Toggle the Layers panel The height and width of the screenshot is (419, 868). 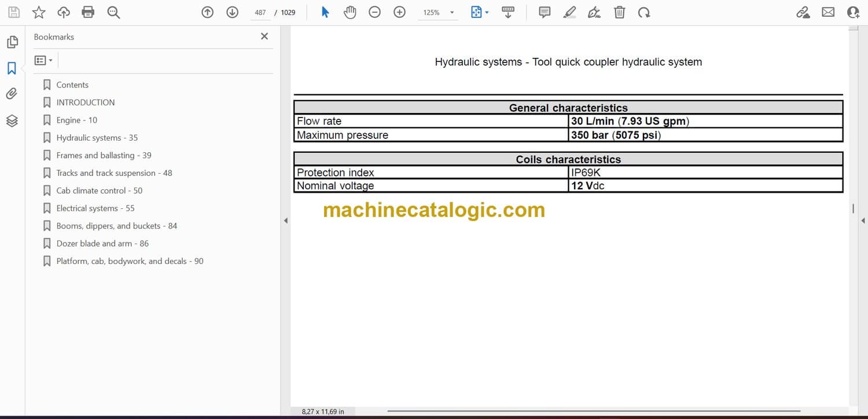point(12,120)
